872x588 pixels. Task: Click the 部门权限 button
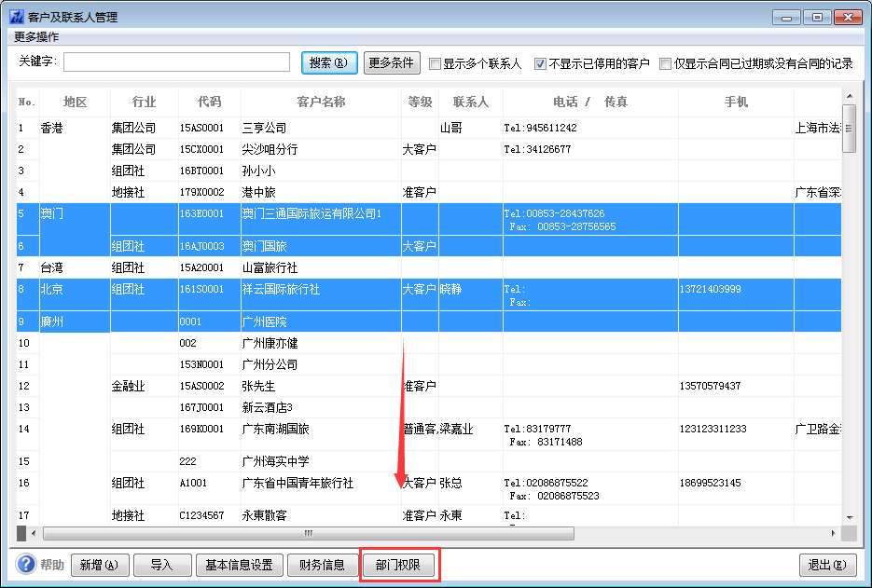click(398, 565)
